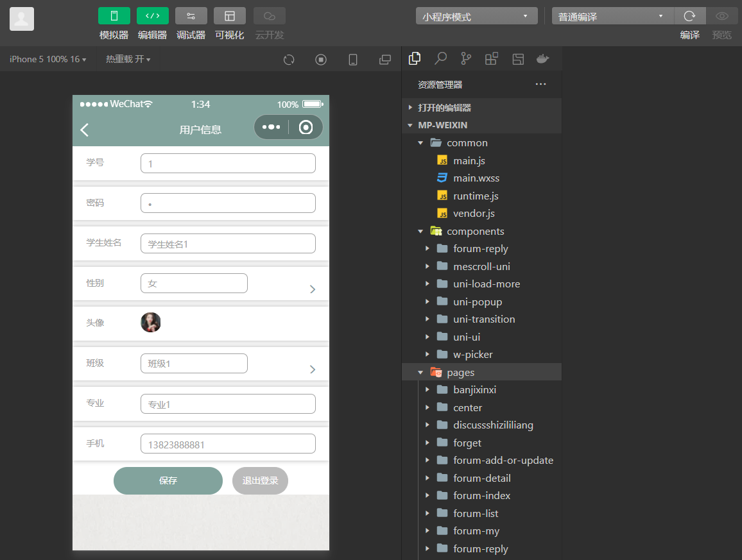Click the 退出登录 logout button
Image resolution: width=742 pixels, height=560 pixels.
click(260, 480)
